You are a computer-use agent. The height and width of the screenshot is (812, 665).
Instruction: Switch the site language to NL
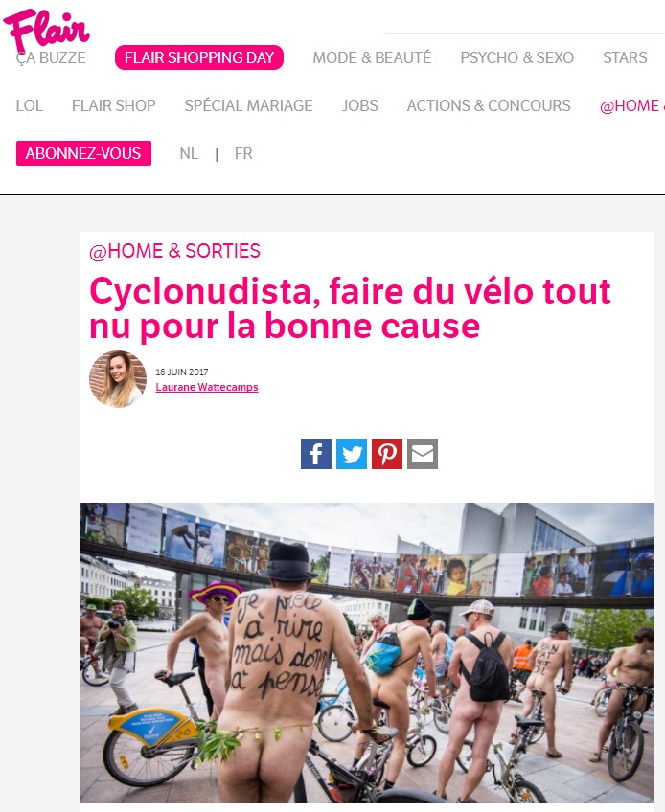[189, 154]
